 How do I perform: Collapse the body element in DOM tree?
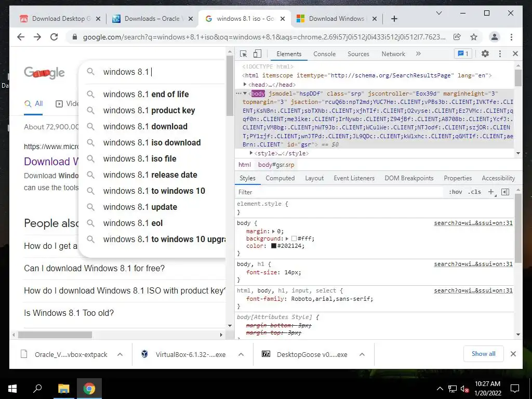245,94
